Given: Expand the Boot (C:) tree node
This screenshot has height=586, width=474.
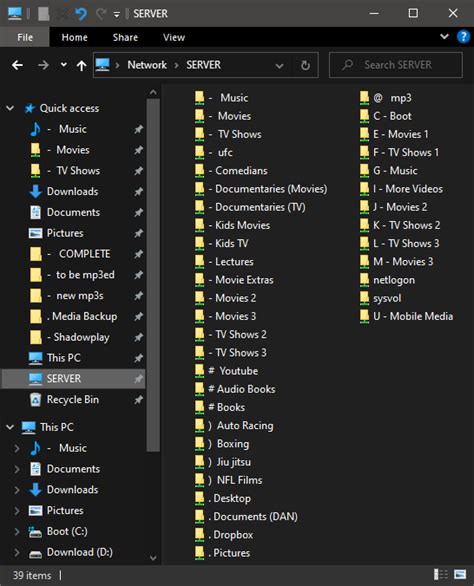Looking at the screenshot, I should point(17,531).
